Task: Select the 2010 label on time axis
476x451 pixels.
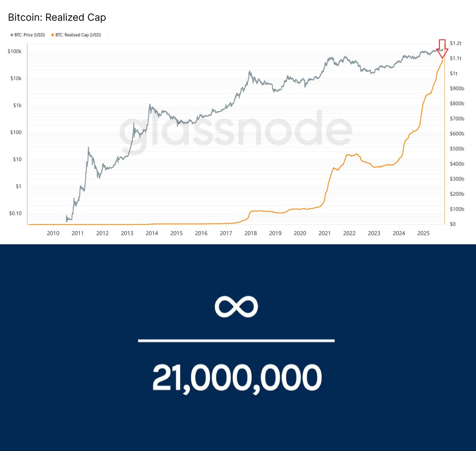Action: point(53,233)
